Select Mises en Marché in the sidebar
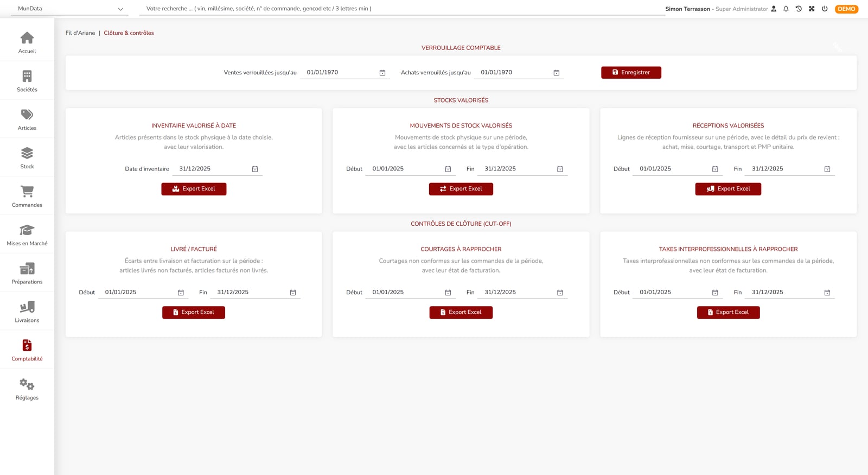The image size is (868, 475). tap(27, 235)
